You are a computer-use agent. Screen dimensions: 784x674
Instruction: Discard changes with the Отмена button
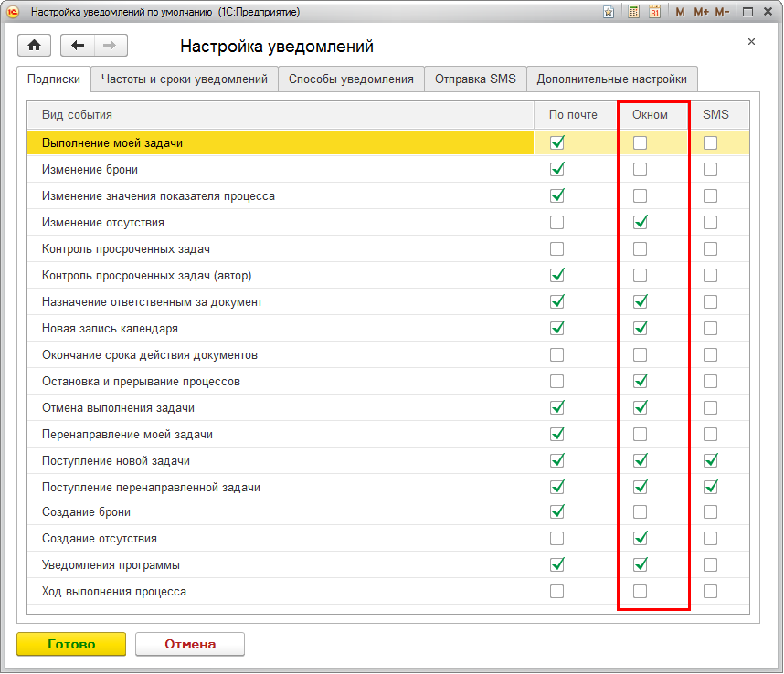(190, 644)
